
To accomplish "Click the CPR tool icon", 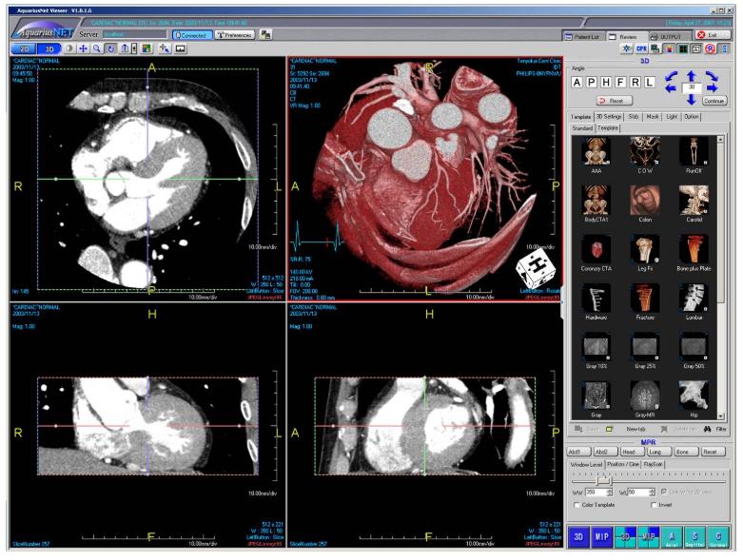I will click(x=642, y=48).
